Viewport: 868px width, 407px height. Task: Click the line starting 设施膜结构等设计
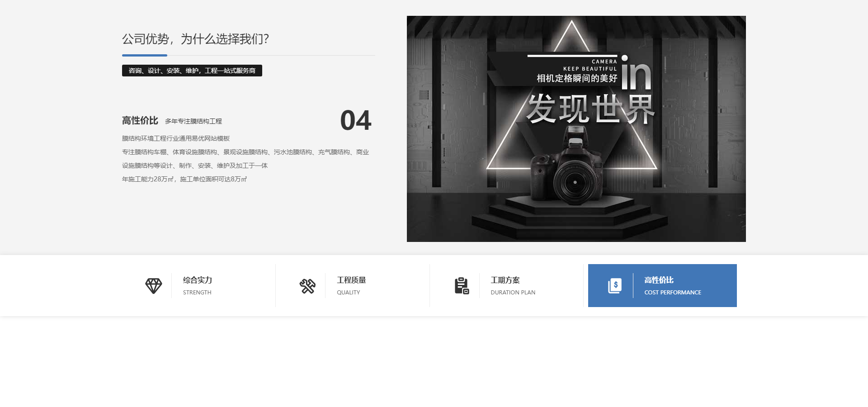(x=195, y=166)
